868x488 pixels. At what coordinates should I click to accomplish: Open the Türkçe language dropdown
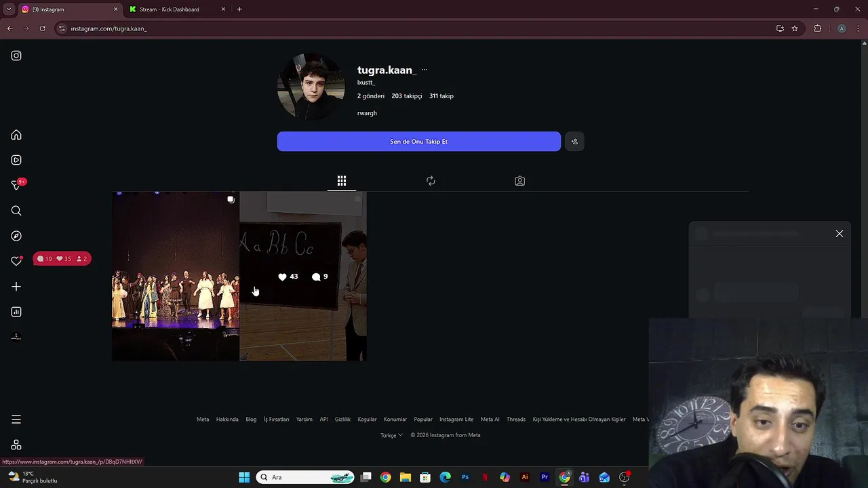click(391, 435)
